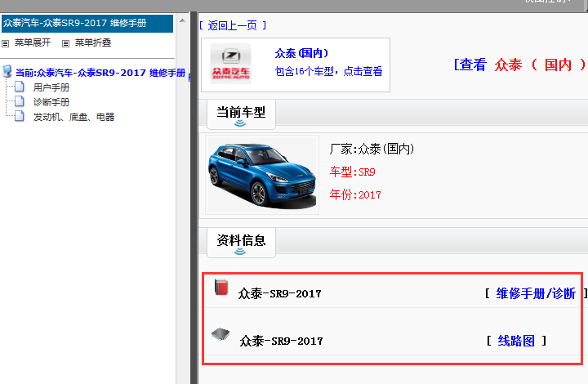Viewport: 588px width, 384px height.
Task: Open the 诊断手册 tree item
Action: (x=51, y=102)
